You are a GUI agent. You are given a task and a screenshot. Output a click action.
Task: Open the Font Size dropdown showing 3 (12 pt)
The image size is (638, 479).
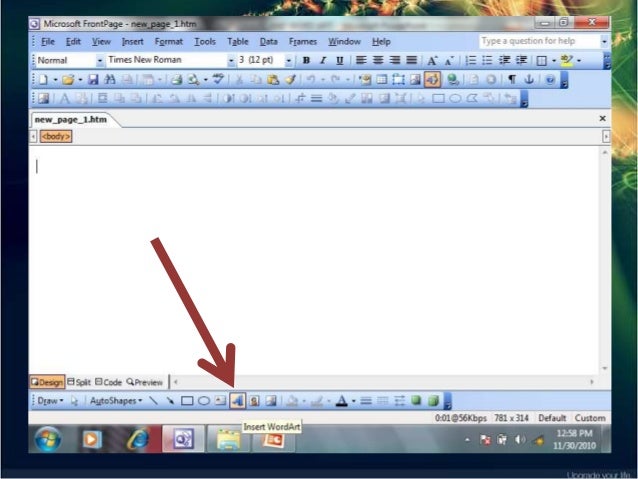pyautogui.click(x=288, y=61)
